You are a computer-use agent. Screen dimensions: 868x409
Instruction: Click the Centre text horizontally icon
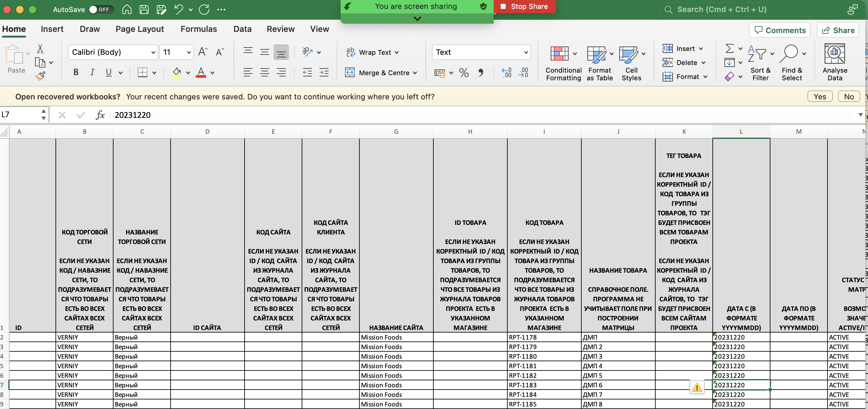pos(264,72)
